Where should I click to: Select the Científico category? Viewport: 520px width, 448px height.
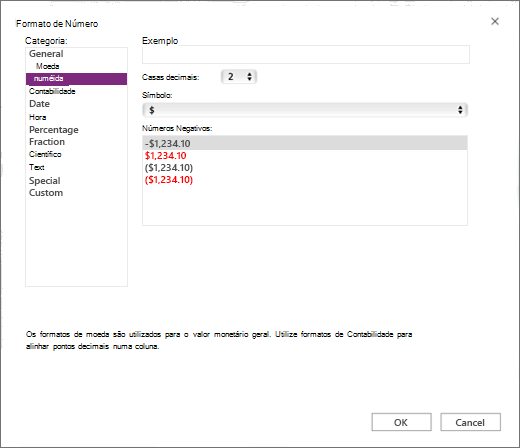click(45, 154)
